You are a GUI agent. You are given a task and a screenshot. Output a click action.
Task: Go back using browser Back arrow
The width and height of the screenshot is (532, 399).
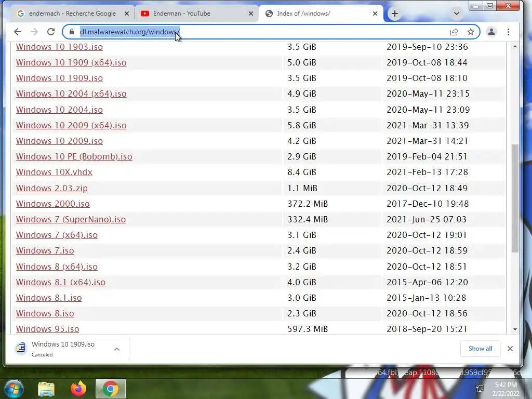(18, 32)
